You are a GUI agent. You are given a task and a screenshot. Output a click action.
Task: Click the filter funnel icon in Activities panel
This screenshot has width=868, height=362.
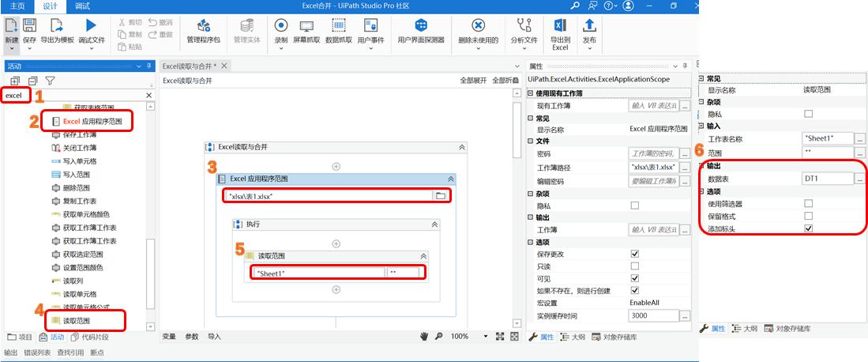click(x=50, y=81)
